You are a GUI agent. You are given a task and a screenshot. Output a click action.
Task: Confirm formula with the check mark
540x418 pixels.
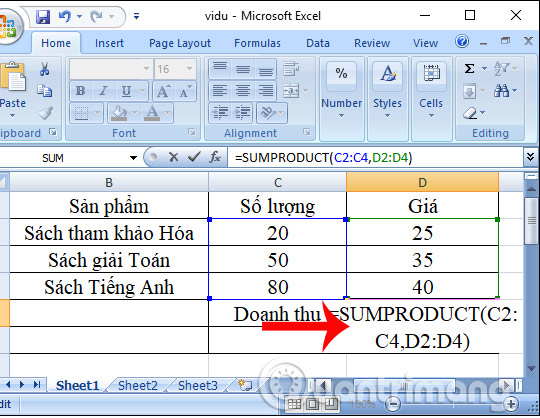click(194, 157)
